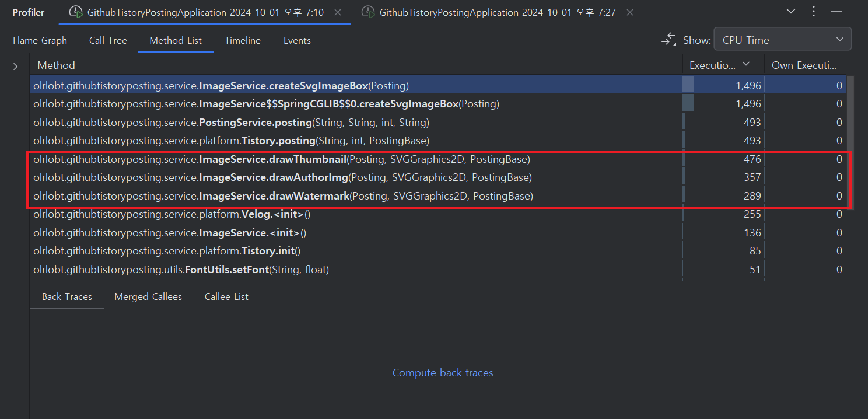868x419 pixels.
Task: Close the 7:27 profiler snapshot tab
Action: pyautogui.click(x=629, y=12)
